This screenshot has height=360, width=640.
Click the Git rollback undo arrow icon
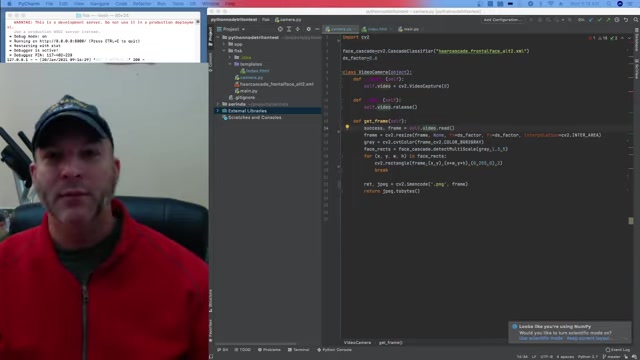pos(626,20)
